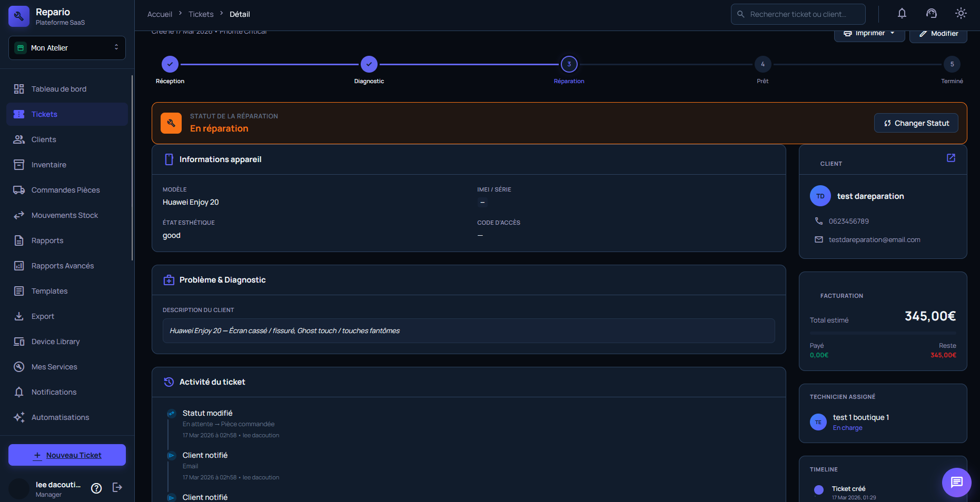Go to Inventaire in sidebar
Viewport: 980px width, 502px height.
48,165
